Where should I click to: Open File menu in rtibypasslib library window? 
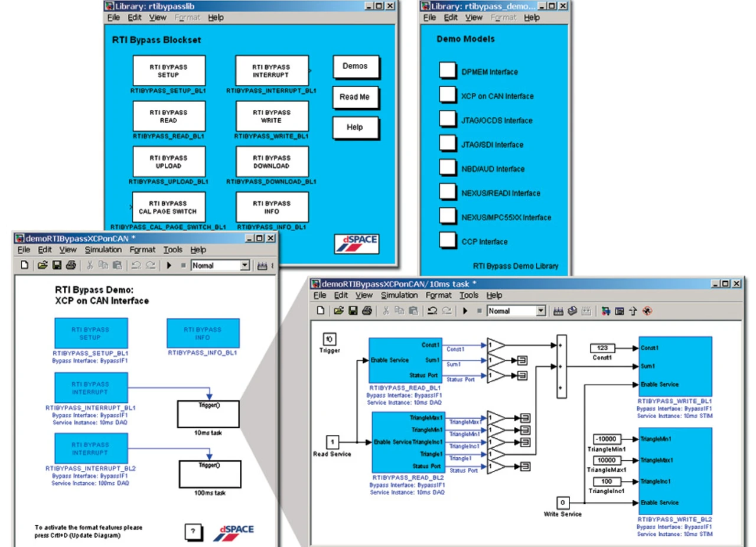pos(113,17)
